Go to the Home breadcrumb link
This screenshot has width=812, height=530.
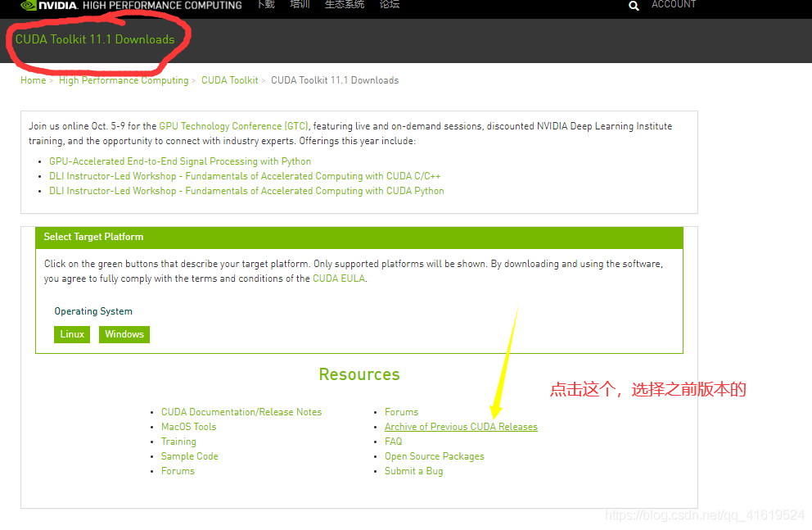pos(33,80)
